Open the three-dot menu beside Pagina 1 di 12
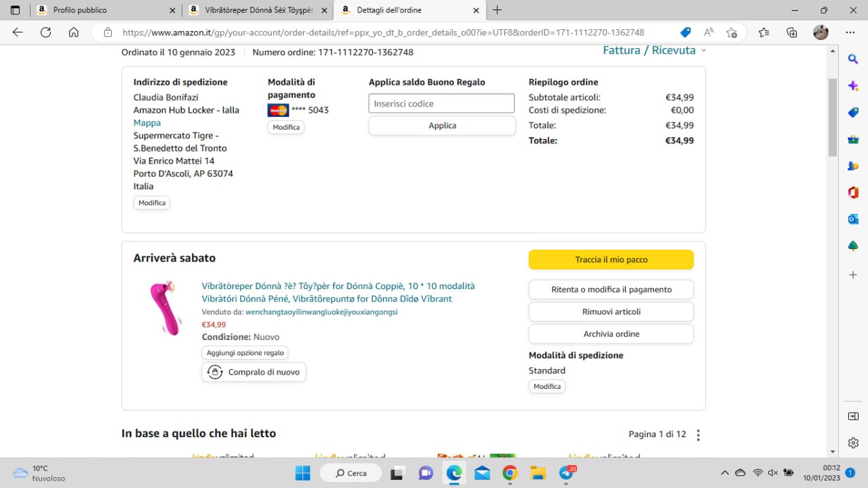 tap(698, 435)
